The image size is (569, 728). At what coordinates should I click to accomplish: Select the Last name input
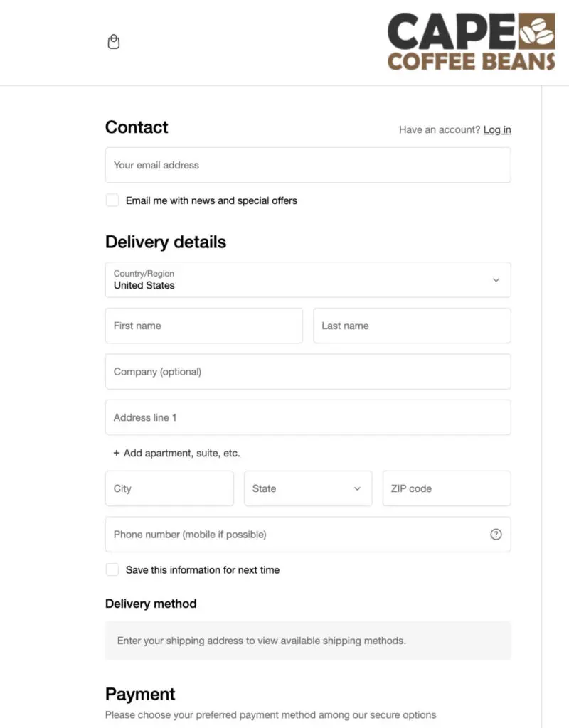[411, 326]
